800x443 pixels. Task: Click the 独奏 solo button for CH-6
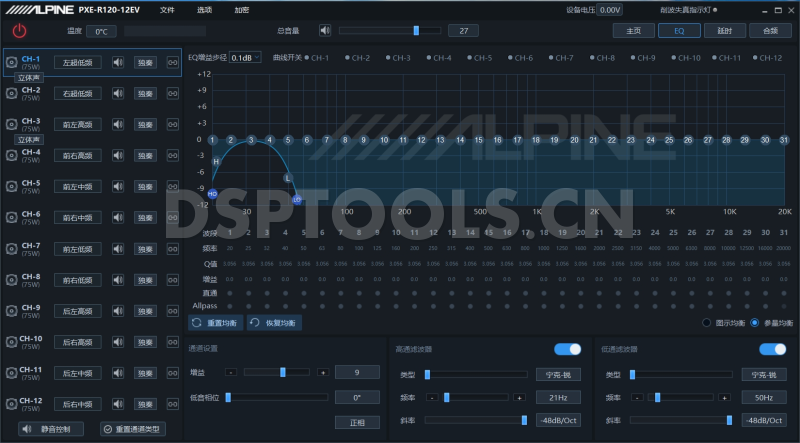tap(145, 218)
